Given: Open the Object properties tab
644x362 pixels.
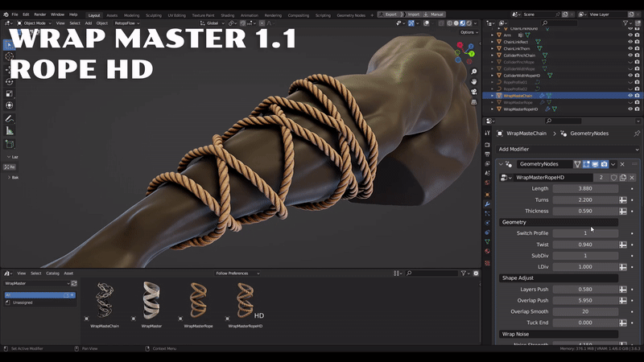Looking at the screenshot, I should coord(488,195).
